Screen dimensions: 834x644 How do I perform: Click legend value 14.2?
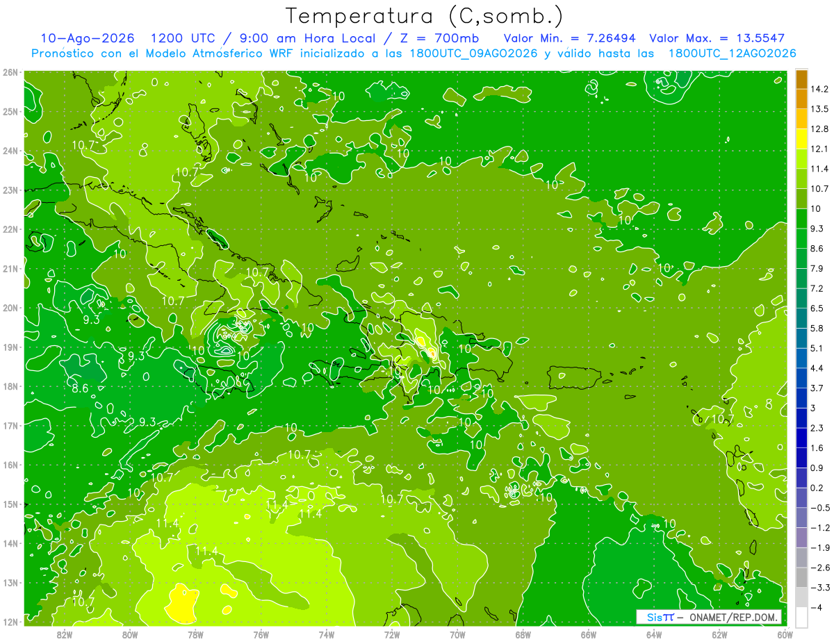point(820,89)
